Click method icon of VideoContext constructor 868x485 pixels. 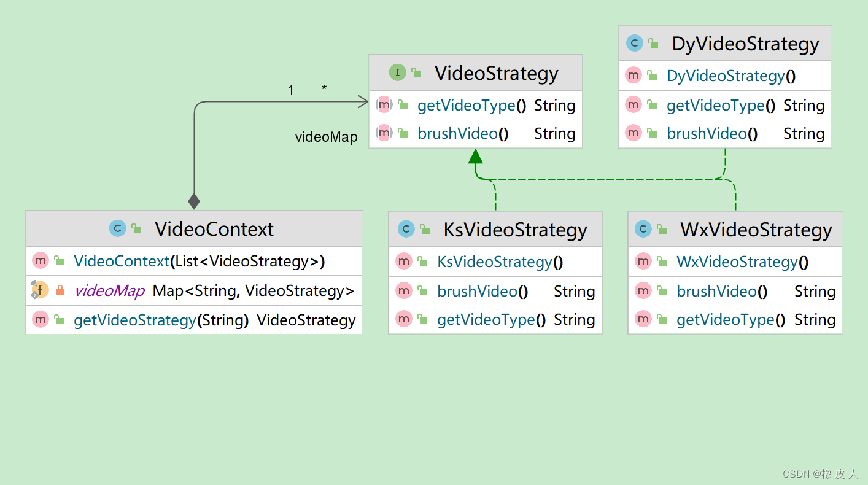point(40,261)
